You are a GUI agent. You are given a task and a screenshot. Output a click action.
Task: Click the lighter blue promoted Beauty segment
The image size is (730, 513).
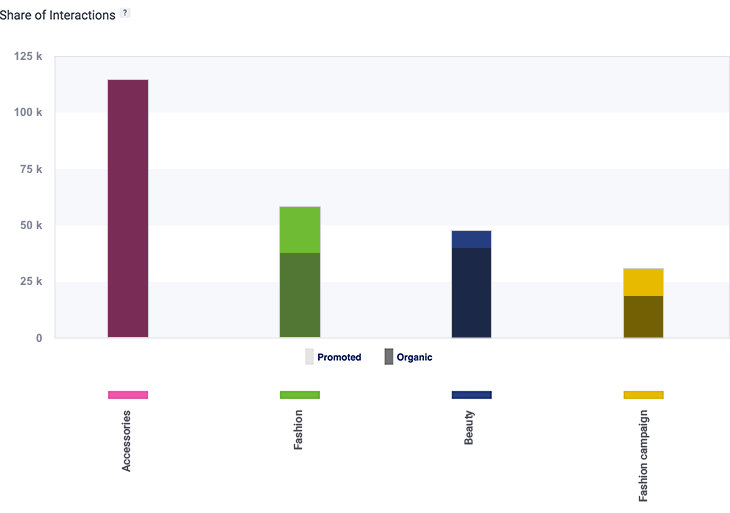471,239
